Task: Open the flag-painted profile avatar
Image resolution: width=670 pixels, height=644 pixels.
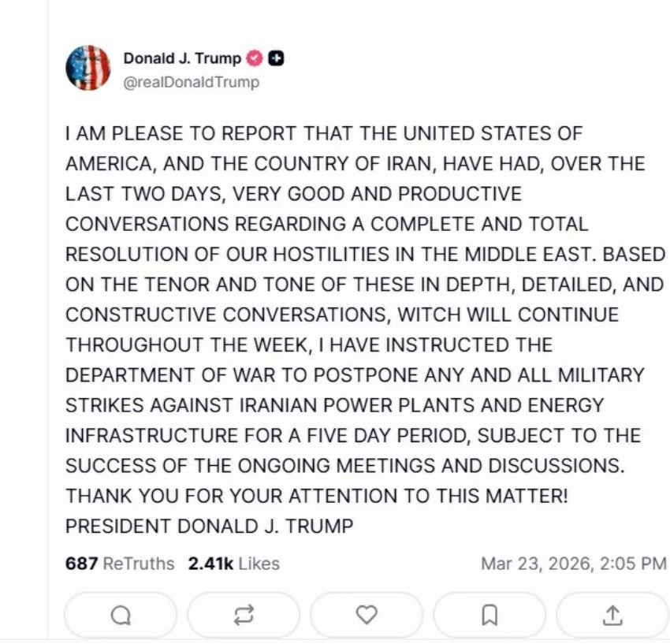Action: click(88, 68)
